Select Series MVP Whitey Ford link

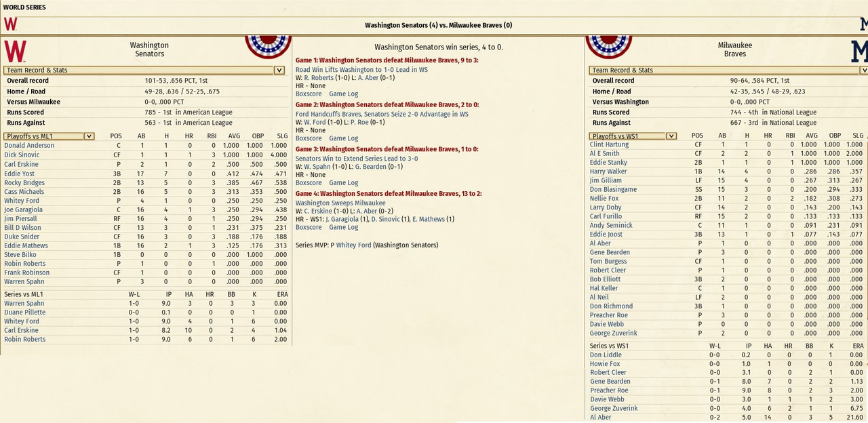click(x=353, y=245)
